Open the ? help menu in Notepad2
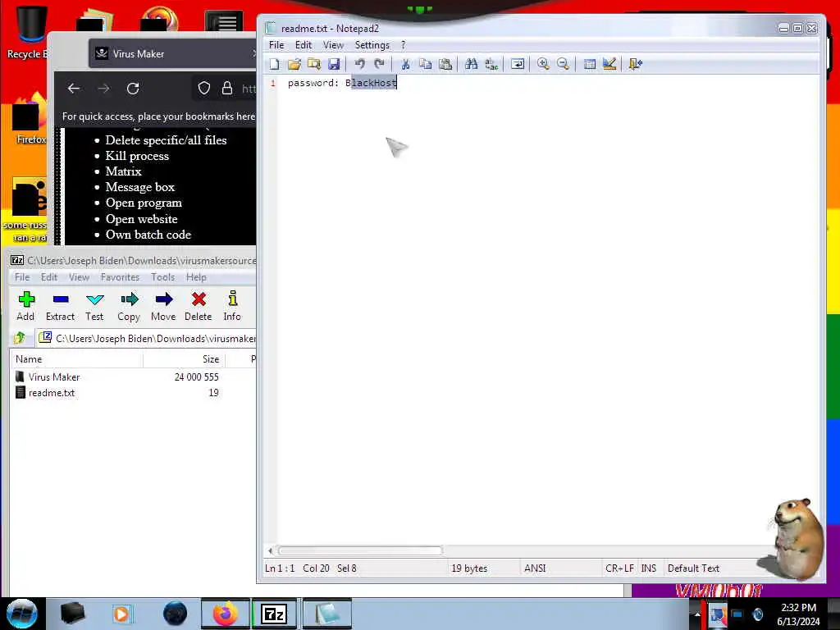This screenshot has height=630, width=840. coord(404,45)
